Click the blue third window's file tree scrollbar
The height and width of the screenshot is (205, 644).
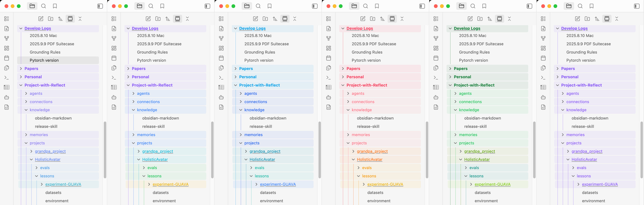click(320, 150)
